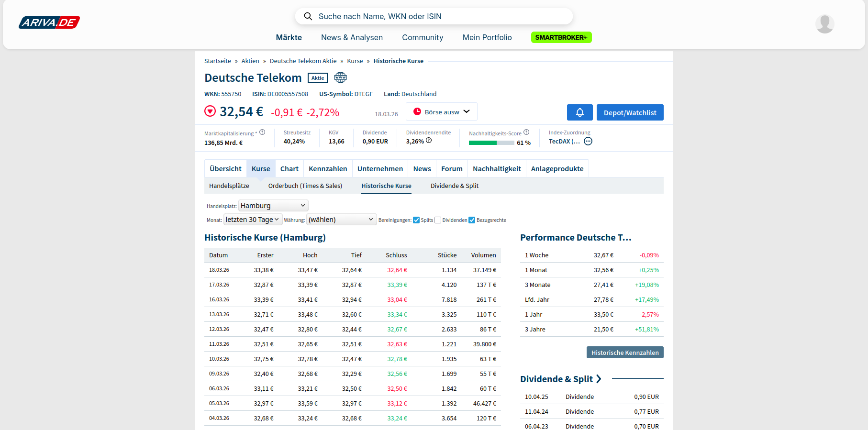Viewport: 868px width, 430px height.
Task: Click the search field for Name, WKN
Action: [x=434, y=16]
